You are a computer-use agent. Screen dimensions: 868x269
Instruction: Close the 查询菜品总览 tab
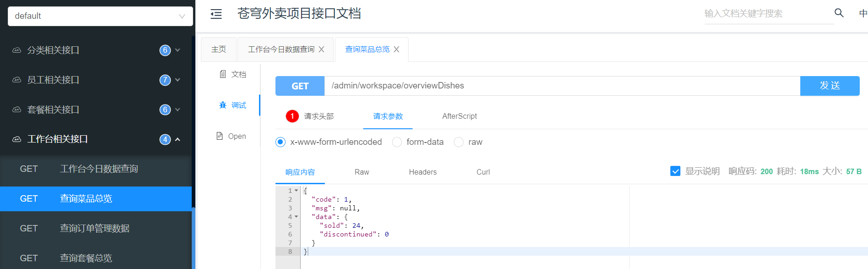click(x=397, y=49)
